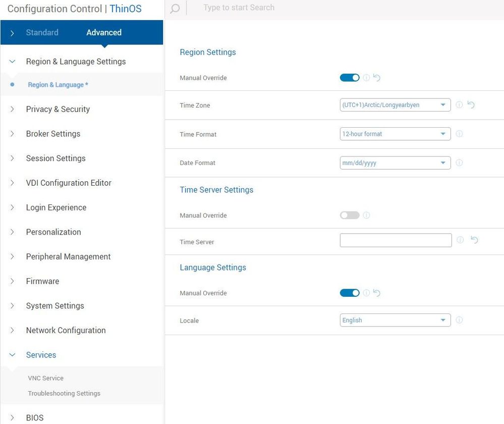The image size is (504, 424).
Task: Show info icon beside Date Format
Action: click(459, 163)
